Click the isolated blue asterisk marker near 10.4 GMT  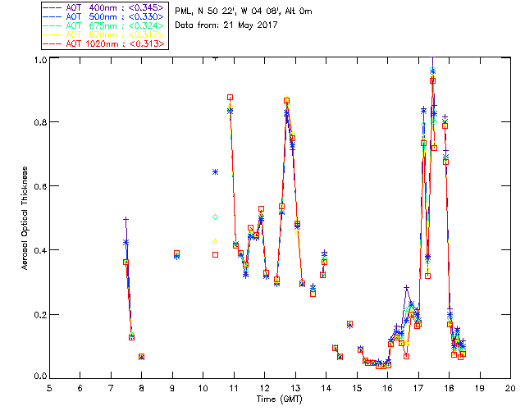(215, 171)
